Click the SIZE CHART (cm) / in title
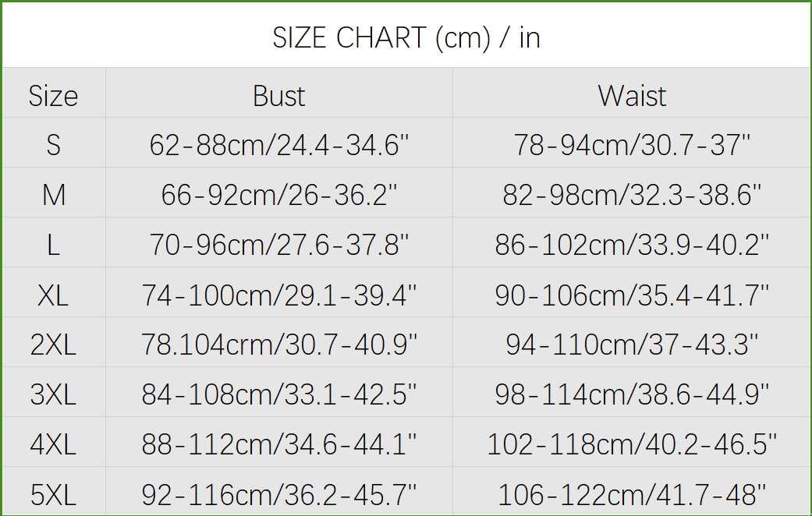Screen dimensions: 812x516 (406, 37)
